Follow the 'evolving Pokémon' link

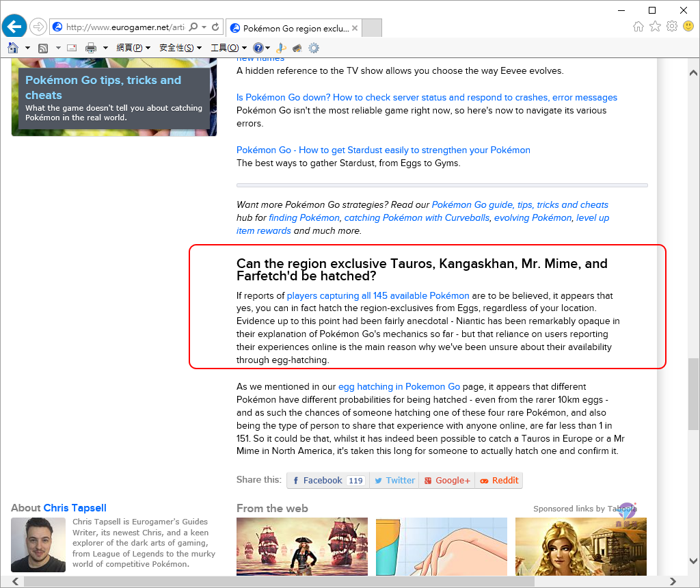click(533, 217)
